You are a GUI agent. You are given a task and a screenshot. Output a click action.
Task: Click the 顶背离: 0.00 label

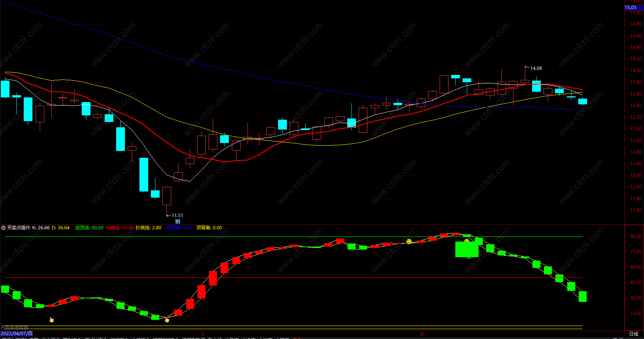click(x=209, y=228)
